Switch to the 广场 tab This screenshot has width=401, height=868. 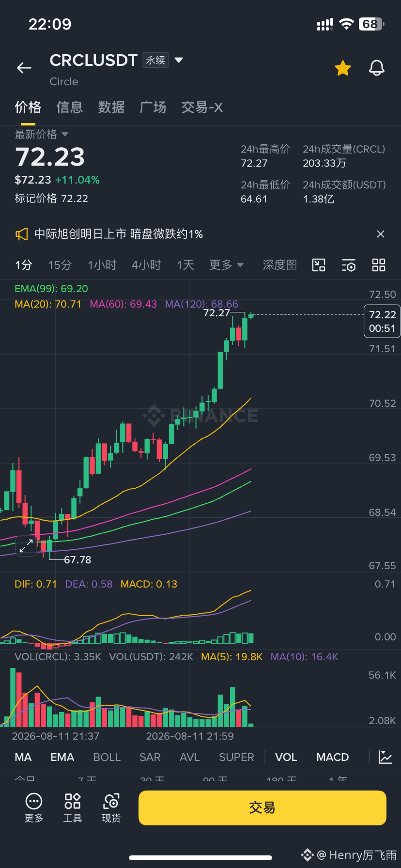[x=153, y=107]
